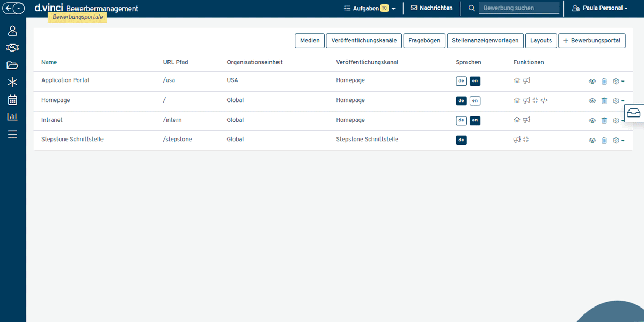This screenshot has width=644, height=322.
Task: Sort the table by Name column header
Action: pyautogui.click(x=49, y=62)
